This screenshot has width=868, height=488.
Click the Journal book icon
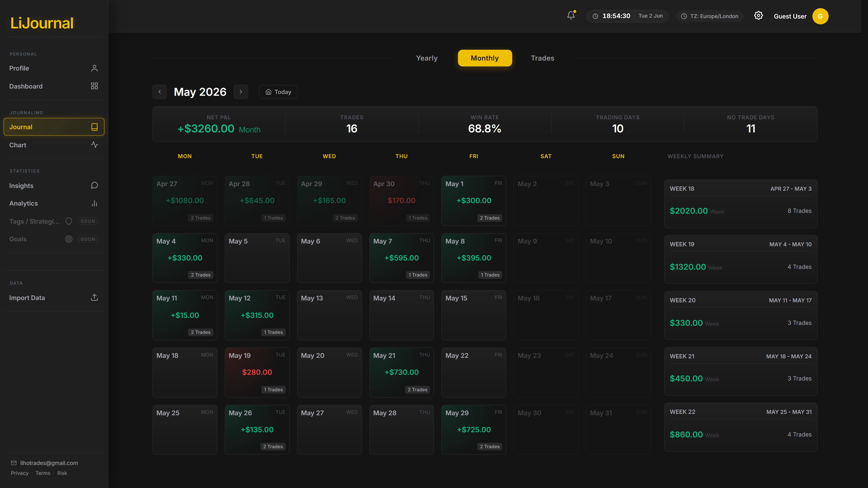click(94, 127)
